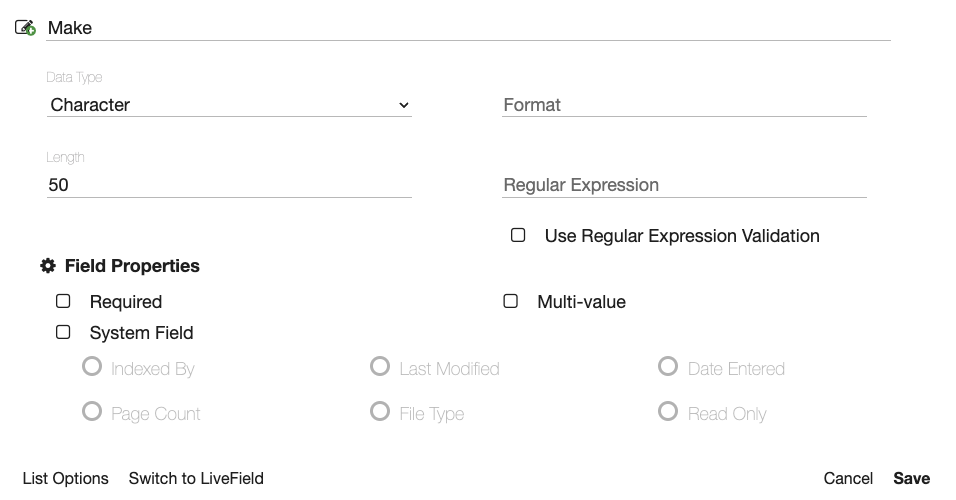Open the Data Type dropdown
Viewport: 956px width, 500px height.
point(229,105)
